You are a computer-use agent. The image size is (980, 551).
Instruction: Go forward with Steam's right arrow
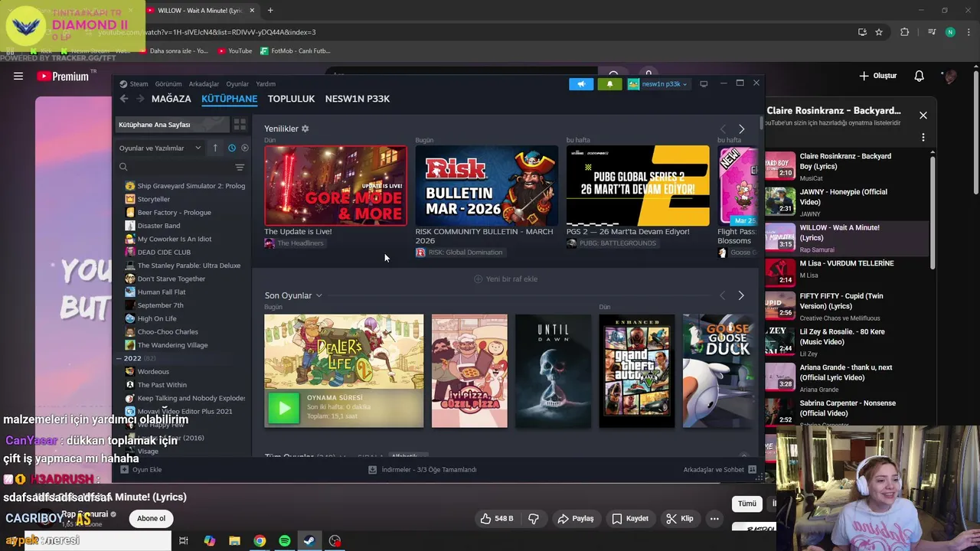(140, 99)
